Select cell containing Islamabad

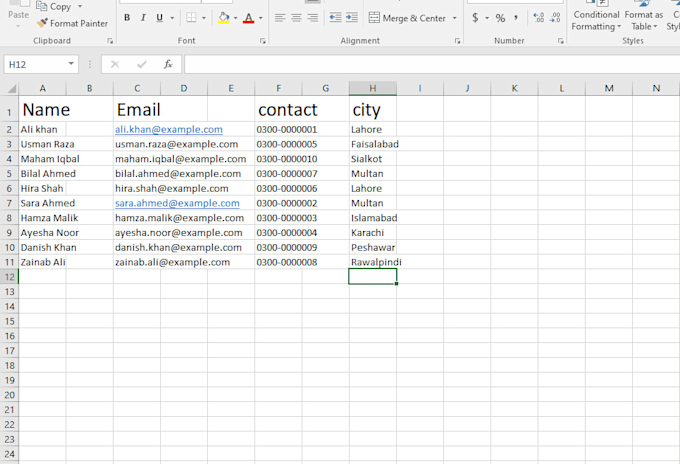click(373, 218)
